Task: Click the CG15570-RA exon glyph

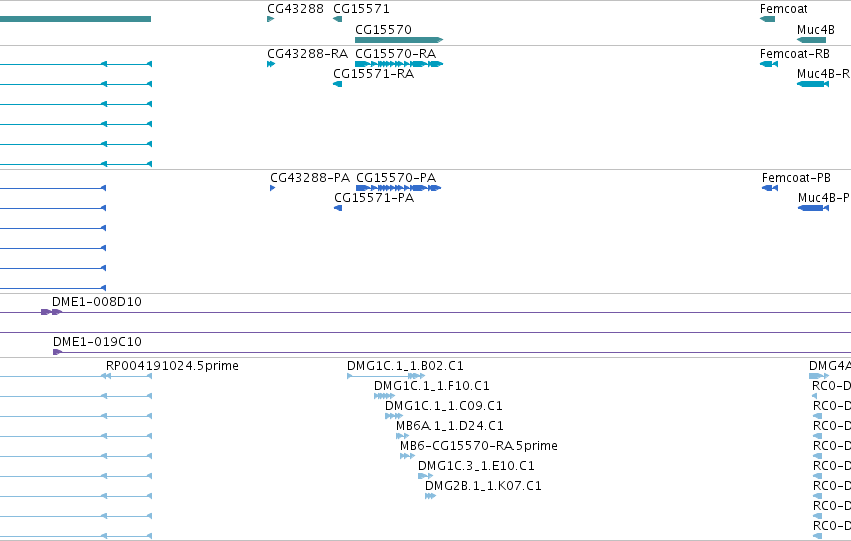Action: pos(399,64)
